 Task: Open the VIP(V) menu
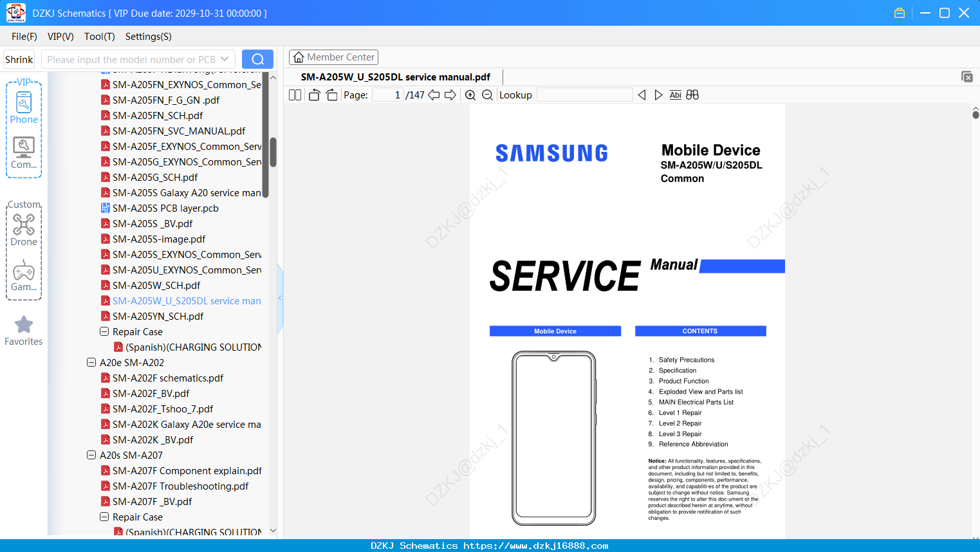(60, 37)
